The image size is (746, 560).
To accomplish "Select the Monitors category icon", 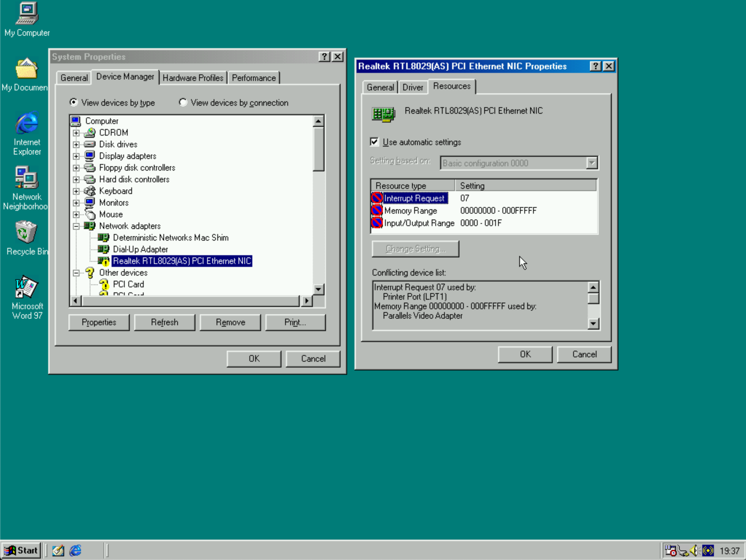I will click(90, 202).
